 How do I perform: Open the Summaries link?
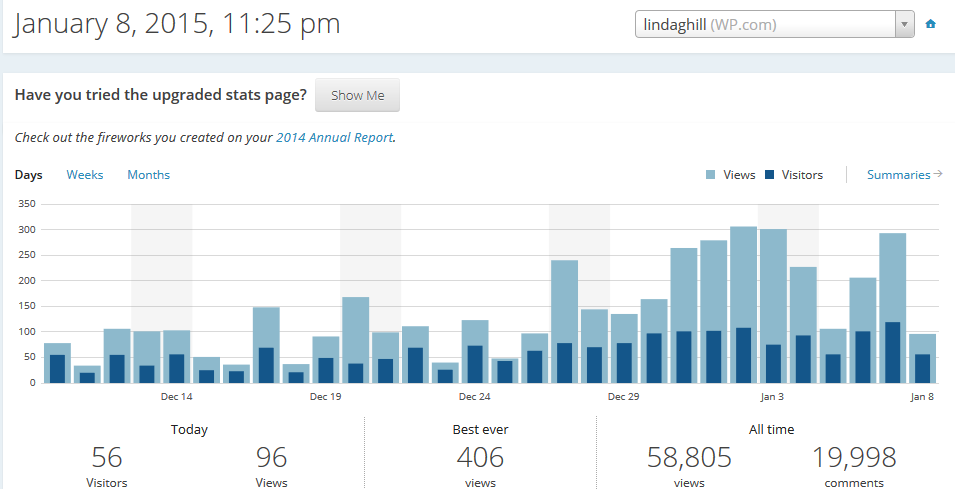pyautogui.click(x=898, y=175)
